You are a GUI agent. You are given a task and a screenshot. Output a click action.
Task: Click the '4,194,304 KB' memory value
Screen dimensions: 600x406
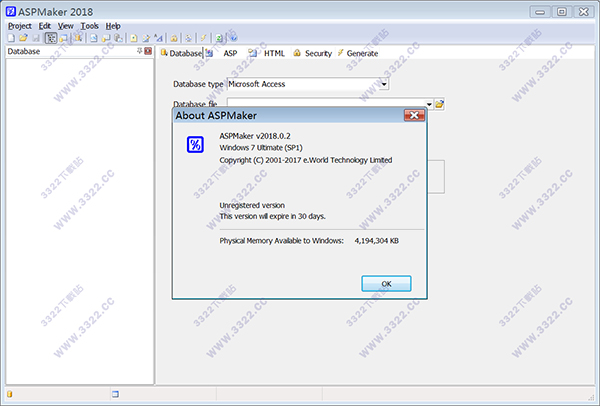[x=377, y=241]
